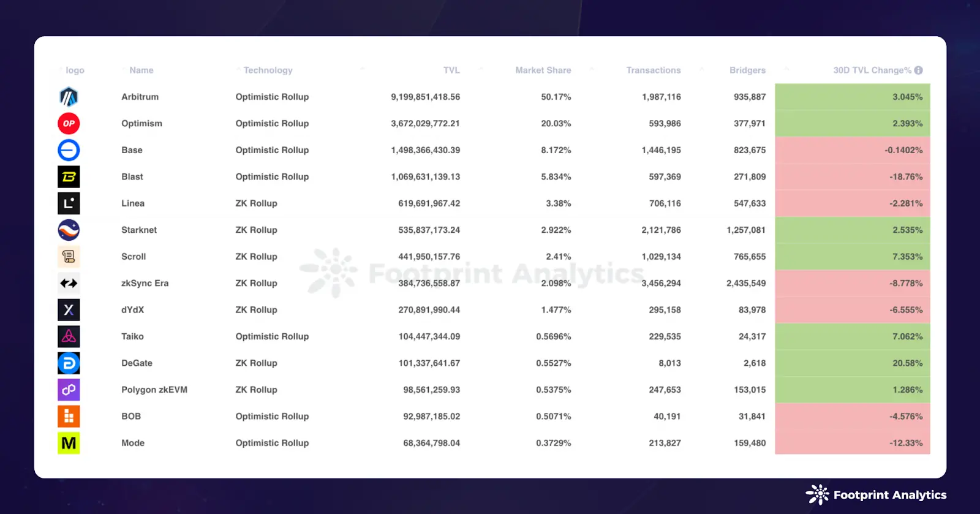Click the zkSync Era arrows logo
The width and height of the screenshot is (980, 514).
[69, 283]
